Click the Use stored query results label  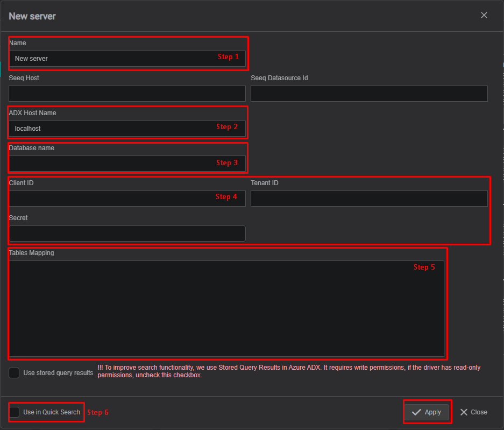coord(58,372)
